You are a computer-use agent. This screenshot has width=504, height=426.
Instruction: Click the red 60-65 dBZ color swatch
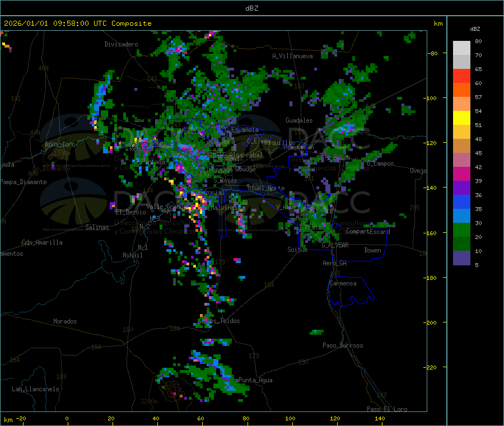(461, 76)
